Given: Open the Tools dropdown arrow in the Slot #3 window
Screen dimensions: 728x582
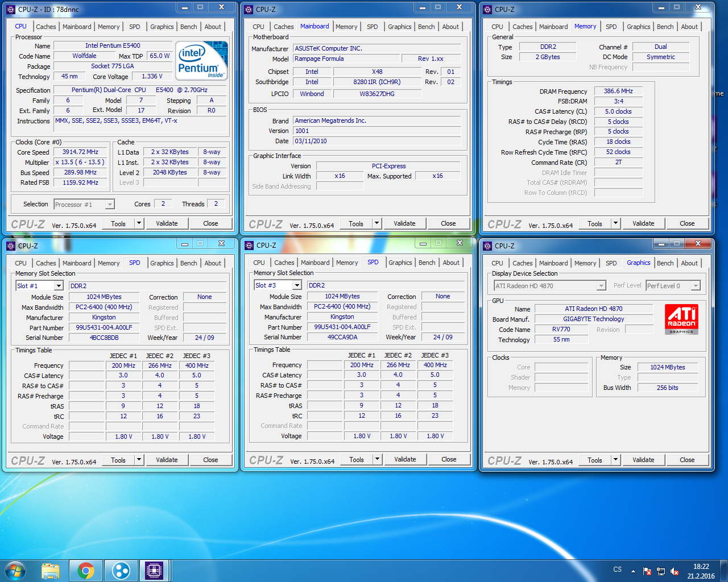Looking at the screenshot, I should coord(377,459).
